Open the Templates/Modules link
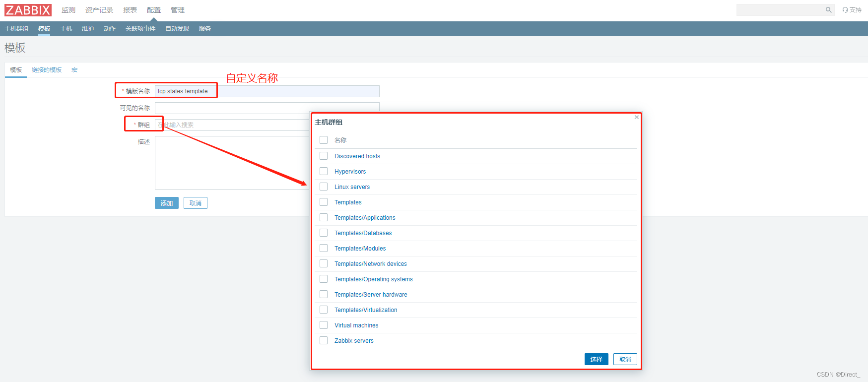The image size is (868, 382). (360, 249)
